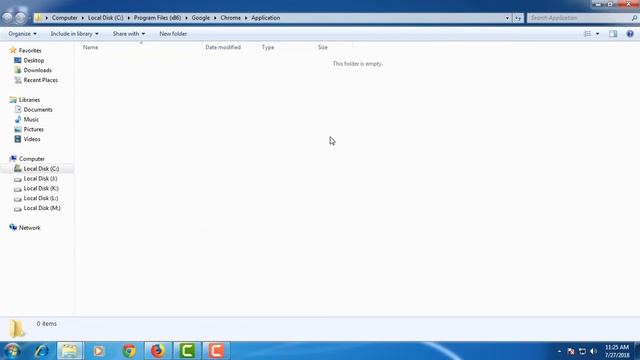Select Local Disk (L:) in sidebar
The width and height of the screenshot is (640, 360).
pyautogui.click(x=40, y=198)
